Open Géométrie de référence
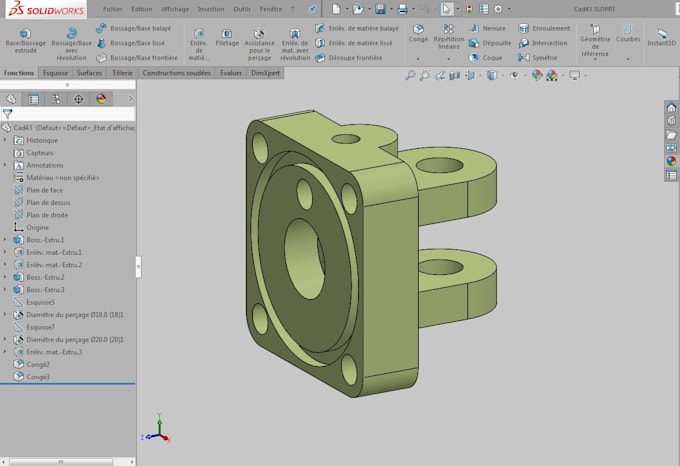Image resolution: width=680 pixels, height=466 pixels. 595,40
